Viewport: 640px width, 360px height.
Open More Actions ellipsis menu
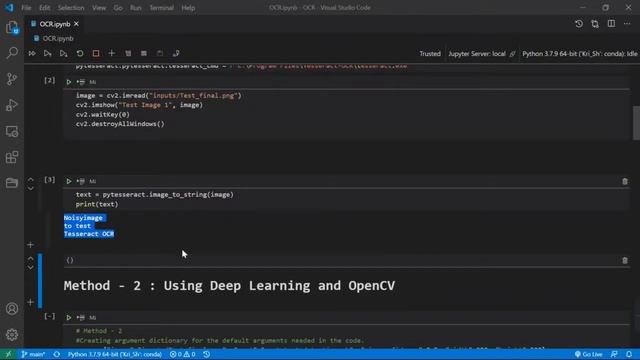coord(627,24)
